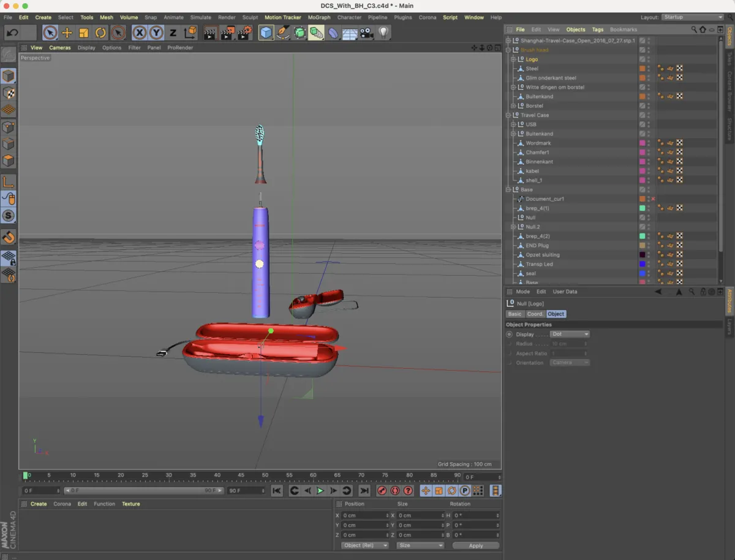Click the Undo arrow icon
The height and width of the screenshot is (560, 735).
[12, 33]
